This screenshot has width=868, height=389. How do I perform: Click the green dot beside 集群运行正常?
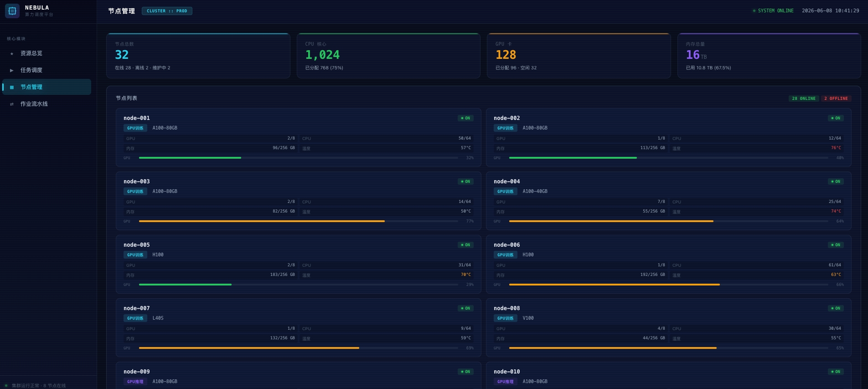pyautogui.click(x=6, y=385)
